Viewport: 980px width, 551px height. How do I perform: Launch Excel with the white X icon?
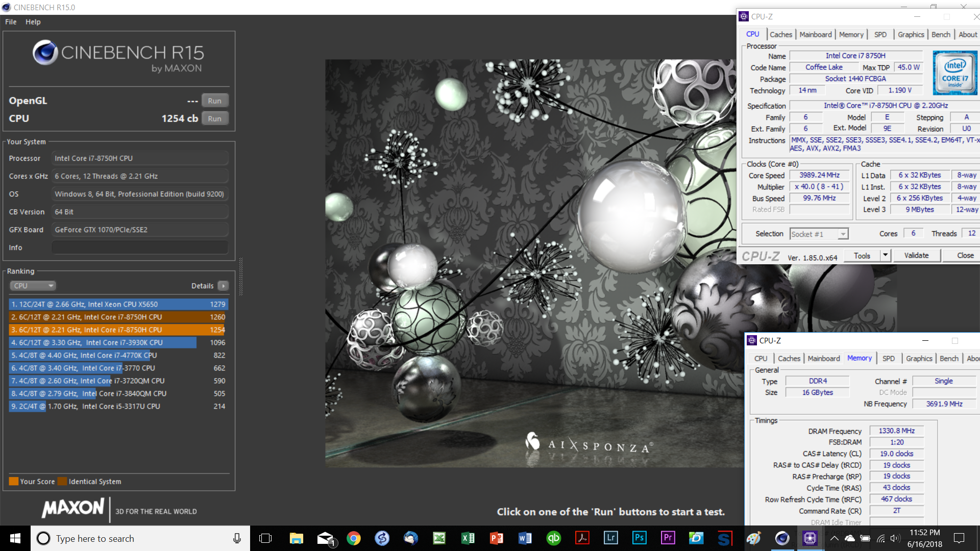point(468,538)
